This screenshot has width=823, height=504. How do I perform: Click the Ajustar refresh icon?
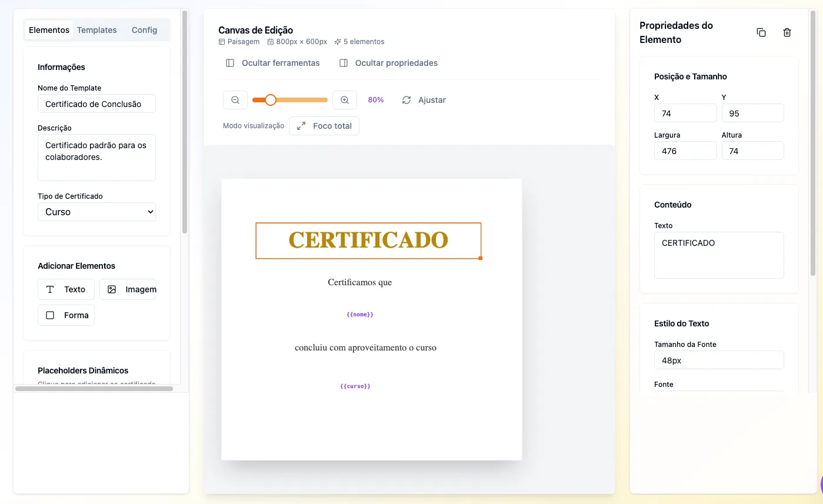point(406,99)
